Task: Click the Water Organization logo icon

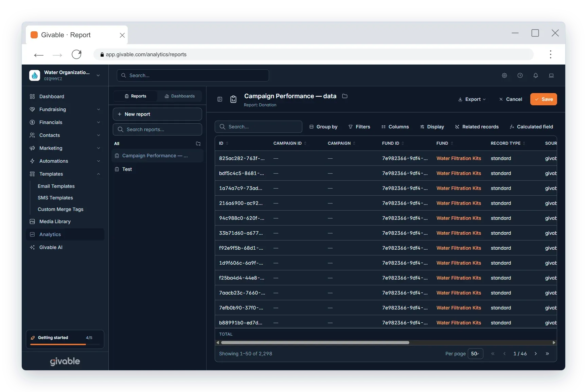Action: pos(35,75)
